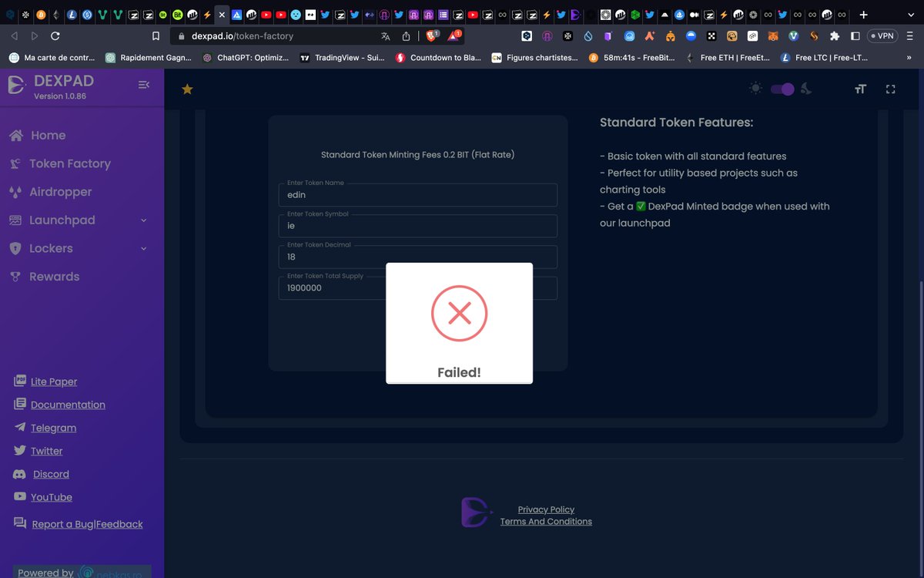
Task: Close the active tab with X
Action: pyautogui.click(x=222, y=15)
